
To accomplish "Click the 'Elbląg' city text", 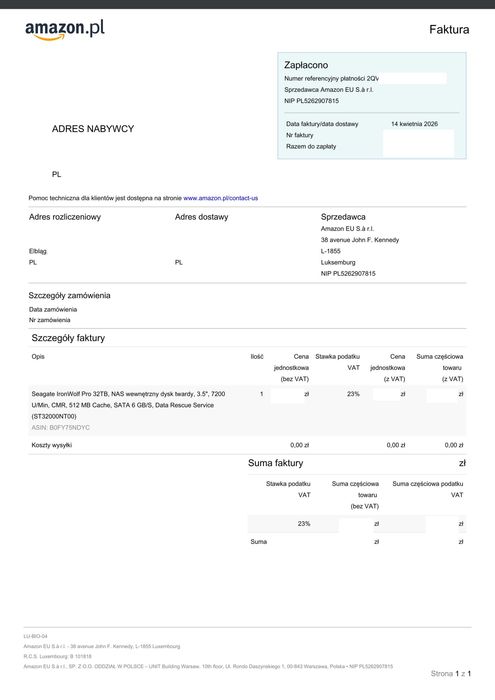I will [x=37, y=251].
